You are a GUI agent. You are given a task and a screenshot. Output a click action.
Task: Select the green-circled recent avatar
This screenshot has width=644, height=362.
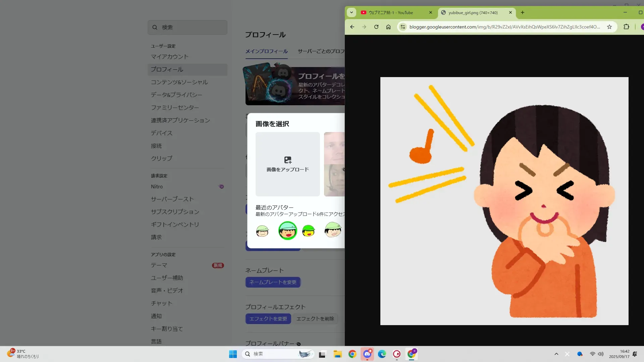coord(287,231)
